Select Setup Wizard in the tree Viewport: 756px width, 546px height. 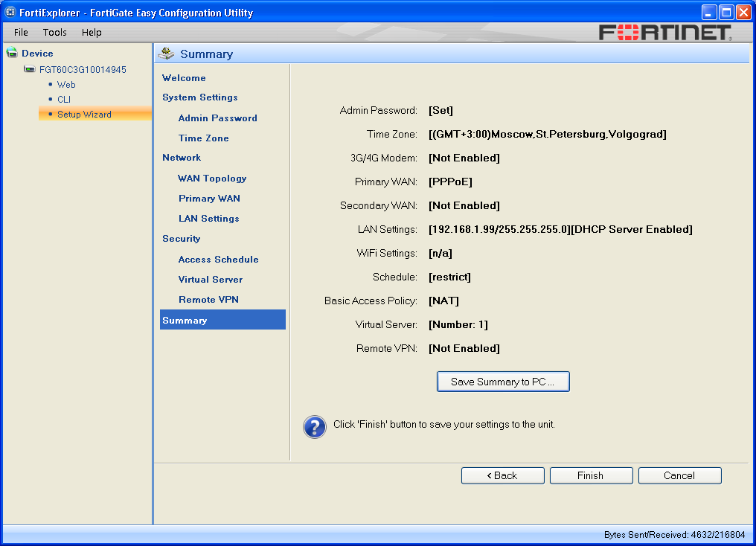click(x=84, y=115)
